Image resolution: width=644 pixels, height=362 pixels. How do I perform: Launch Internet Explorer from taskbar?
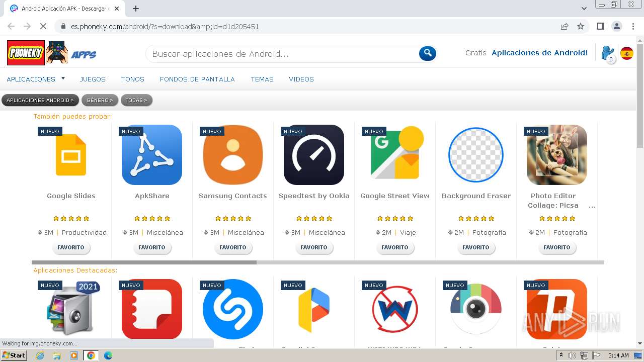pos(40,355)
